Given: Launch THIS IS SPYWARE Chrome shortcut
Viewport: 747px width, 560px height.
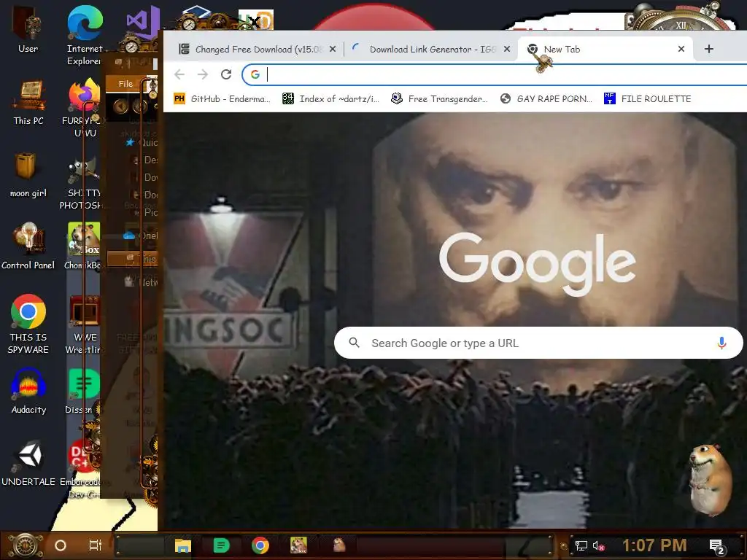Looking at the screenshot, I should coord(28,324).
